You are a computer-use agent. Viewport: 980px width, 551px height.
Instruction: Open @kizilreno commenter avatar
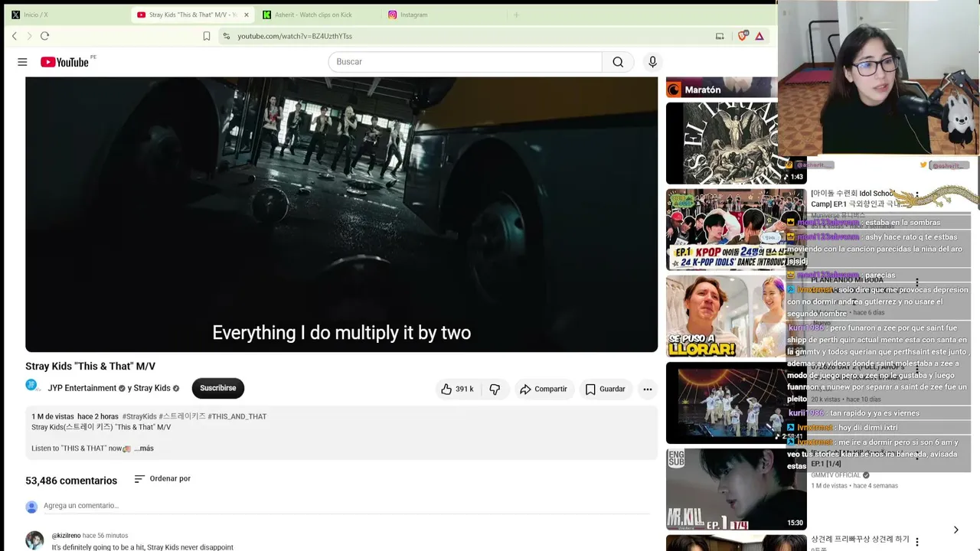pyautogui.click(x=34, y=540)
